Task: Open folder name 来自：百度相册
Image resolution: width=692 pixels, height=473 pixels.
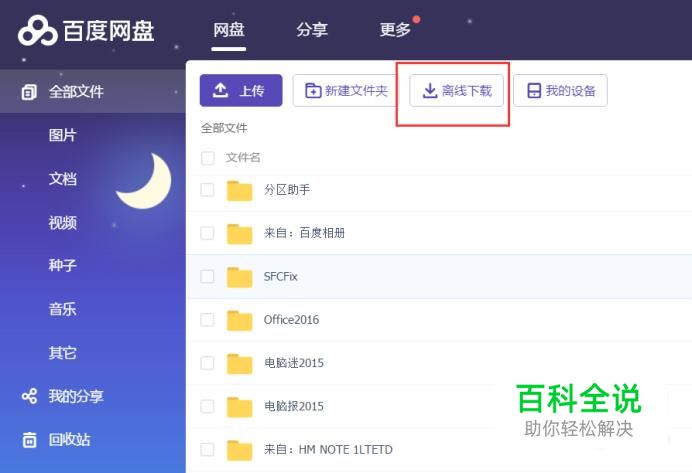Action: pos(305,233)
